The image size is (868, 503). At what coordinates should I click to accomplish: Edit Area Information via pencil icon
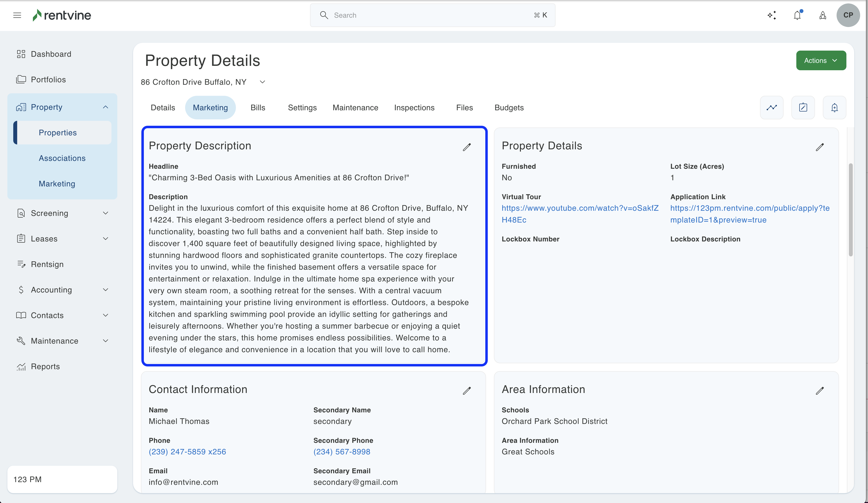tap(820, 391)
